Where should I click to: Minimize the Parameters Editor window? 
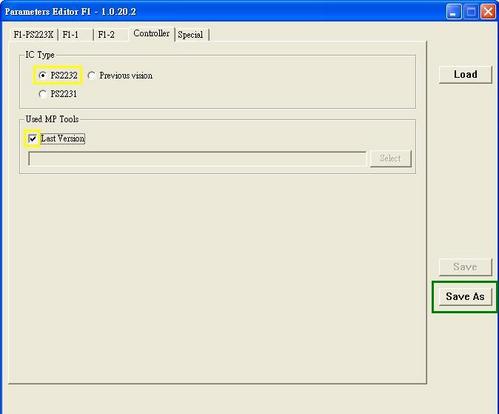coord(454,12)
